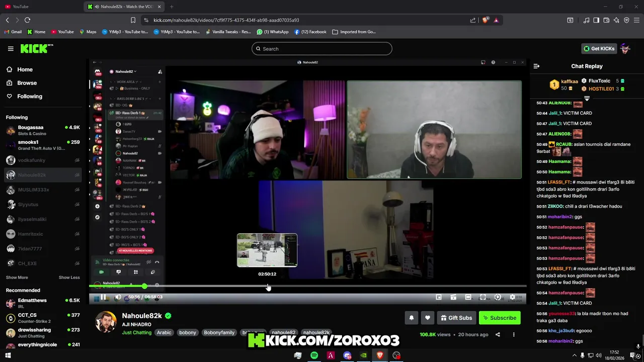Open the three-dot more options menu
Screen dimensions: 644x362
click(514, 334)
